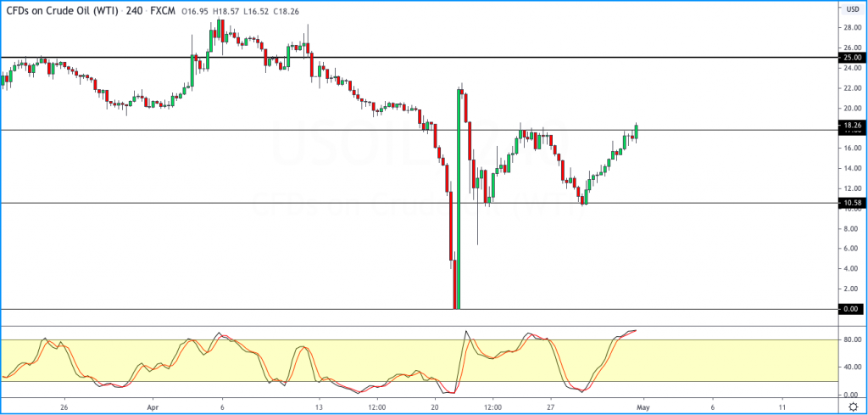Click the 27 date label on time axis
Viewport: 868px width, 415px height.
(551, 407)
